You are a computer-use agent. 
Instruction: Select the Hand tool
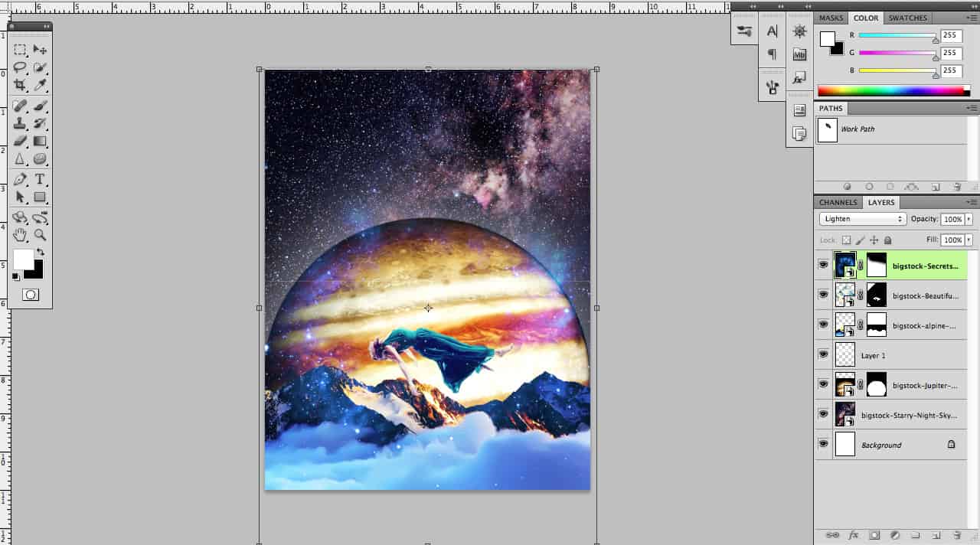[20, 235]
